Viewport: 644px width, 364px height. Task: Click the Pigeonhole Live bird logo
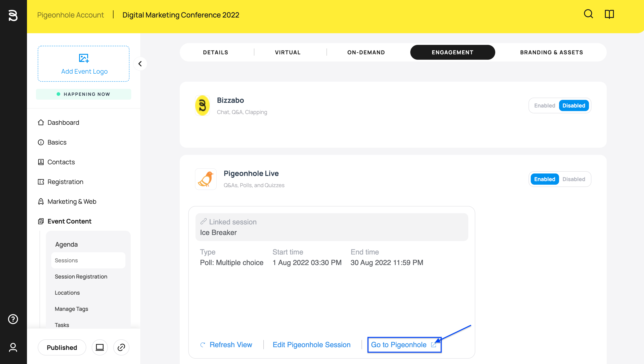pos(206,179)
